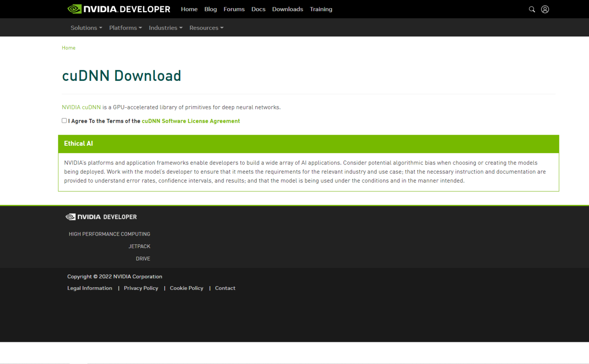Expand the Solutions dropdown menu
The width and height of the screenshot is (589, 364).
click(x=86, y=28)
